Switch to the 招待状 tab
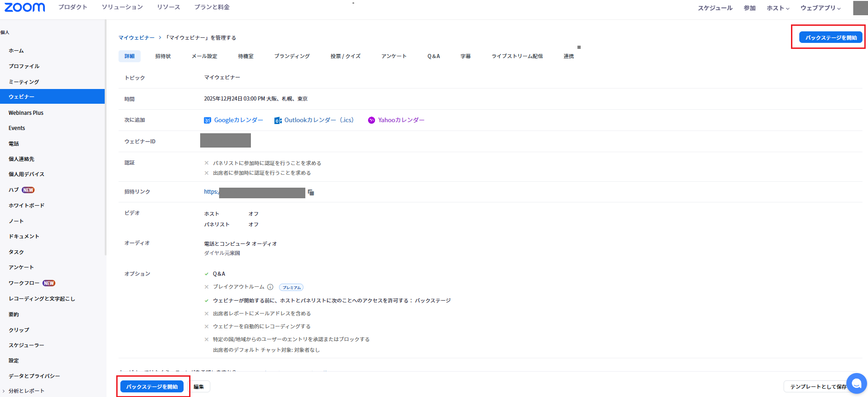The width and height of the screenshot is (868, 397). click(x=163, y=56)
